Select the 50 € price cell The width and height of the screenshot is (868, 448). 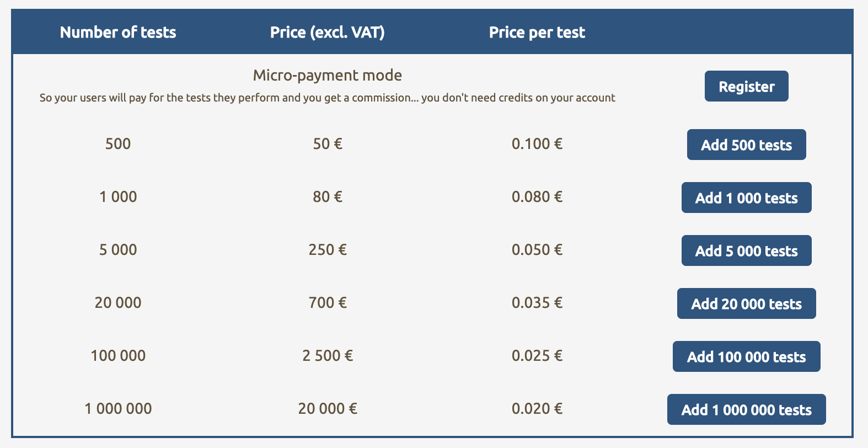click(328, 144)
